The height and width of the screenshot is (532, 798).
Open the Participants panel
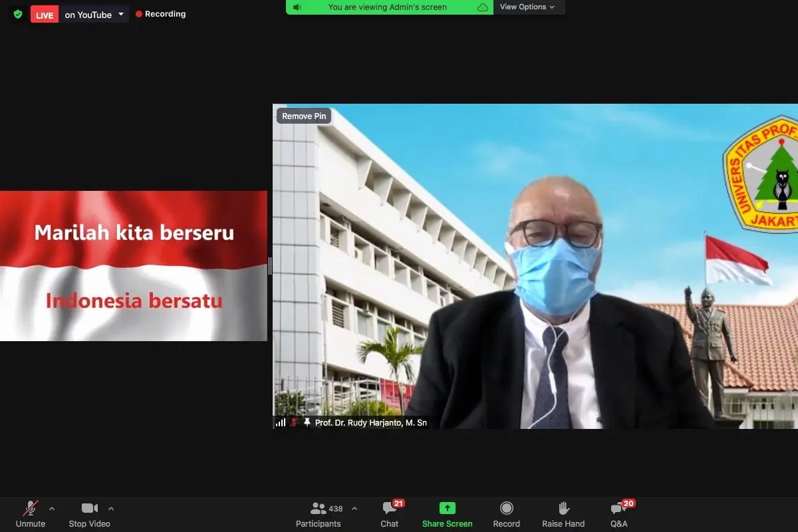point(319,514)
